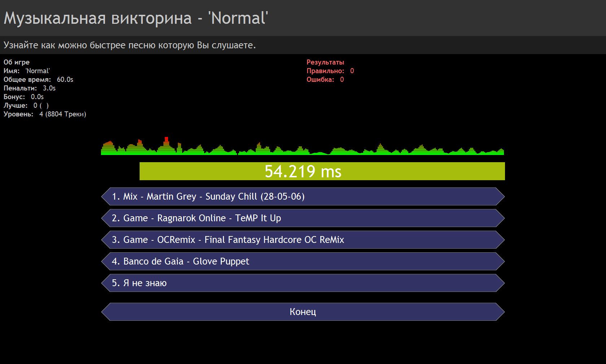
Task: Click the red 'Результаты' heading
Action: tap(325, 62)
